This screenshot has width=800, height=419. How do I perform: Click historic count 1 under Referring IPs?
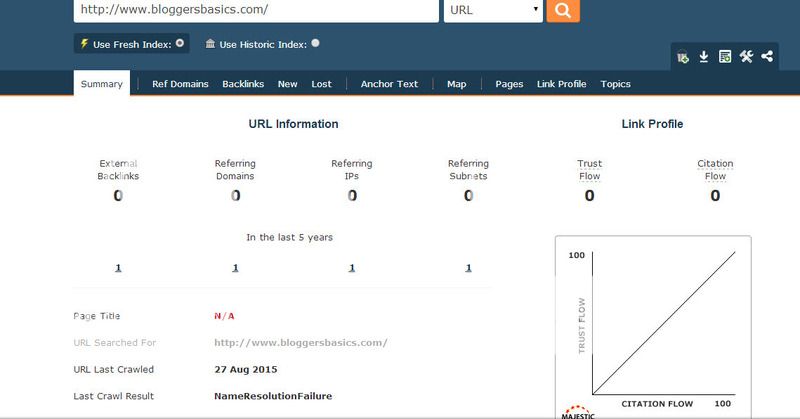352,267
